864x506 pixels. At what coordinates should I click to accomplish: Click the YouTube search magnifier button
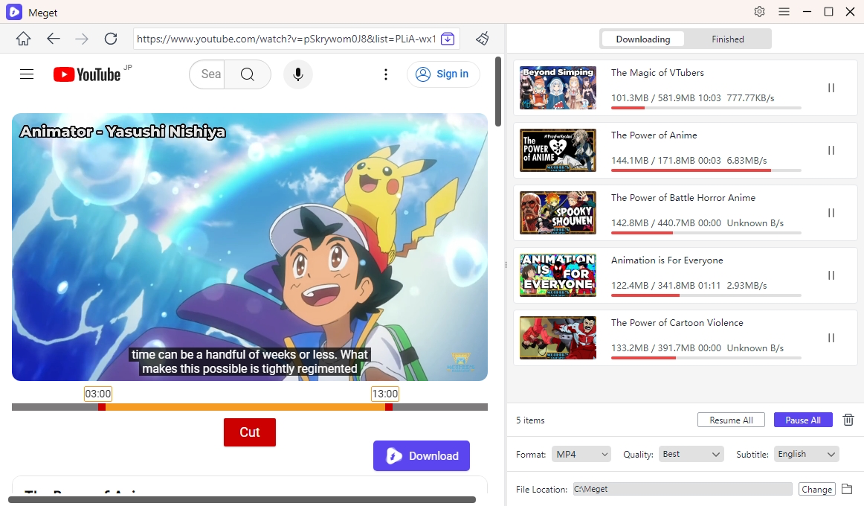coord(247,74)
